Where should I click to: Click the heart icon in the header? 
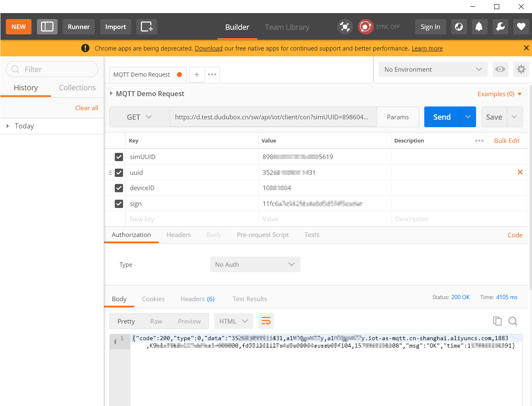click(x=521, y=27)
